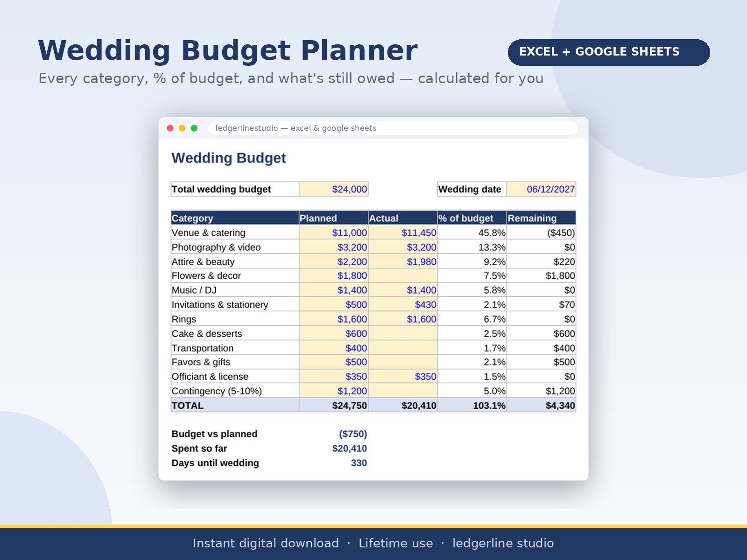
Task: Click the red close dot in mockup window
Action: pyautogui.click(x=170, y=128)
